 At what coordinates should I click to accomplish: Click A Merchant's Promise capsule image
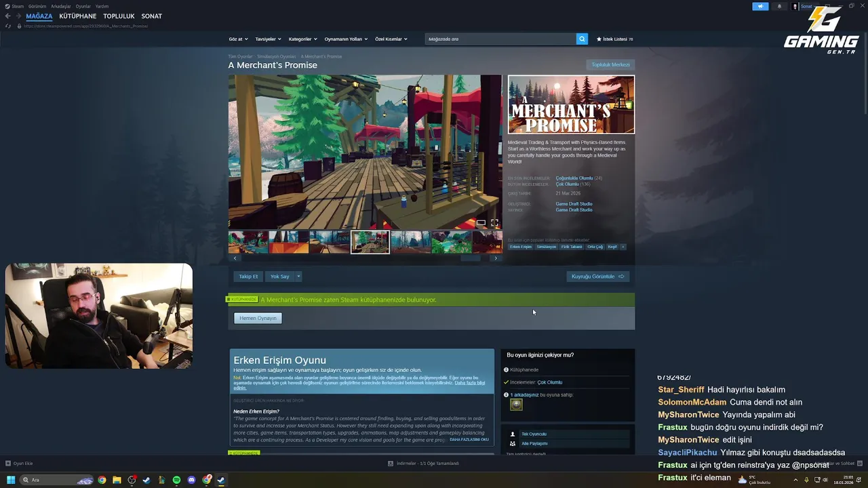(571, 104)
